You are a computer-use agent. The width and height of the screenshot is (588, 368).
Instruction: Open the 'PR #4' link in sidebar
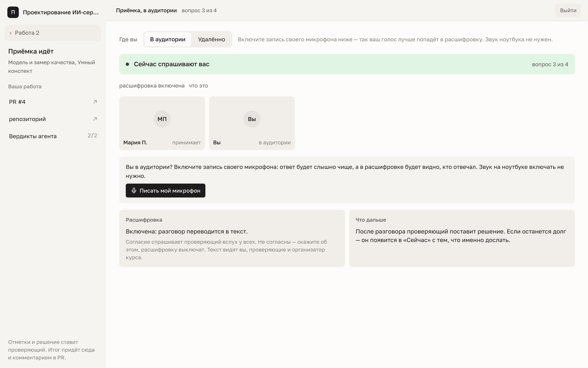(53, 102)
